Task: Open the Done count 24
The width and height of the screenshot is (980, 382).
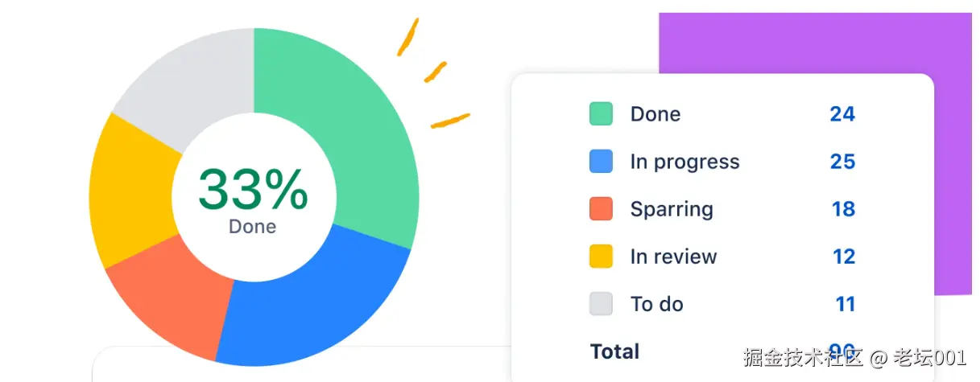Action: (x=841, y=114)
